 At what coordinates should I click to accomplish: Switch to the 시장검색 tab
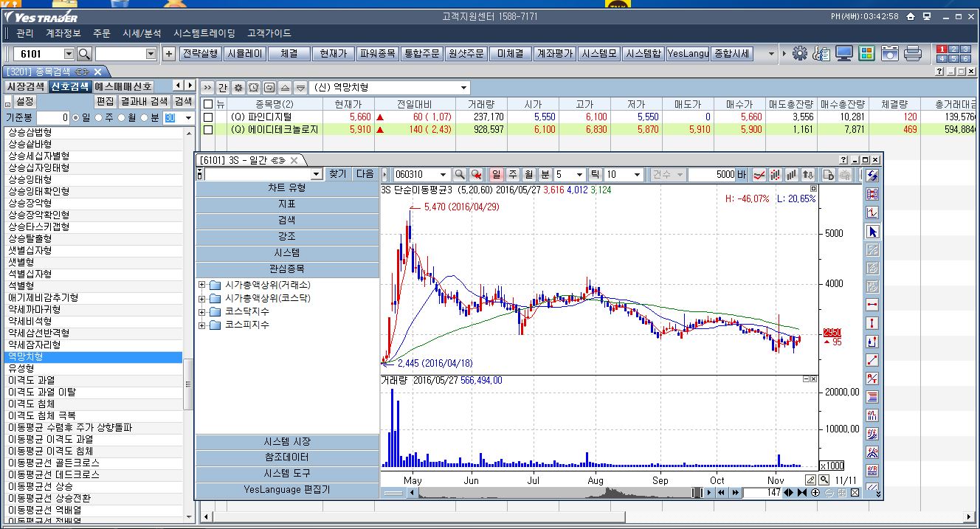(x=26, y=86)
